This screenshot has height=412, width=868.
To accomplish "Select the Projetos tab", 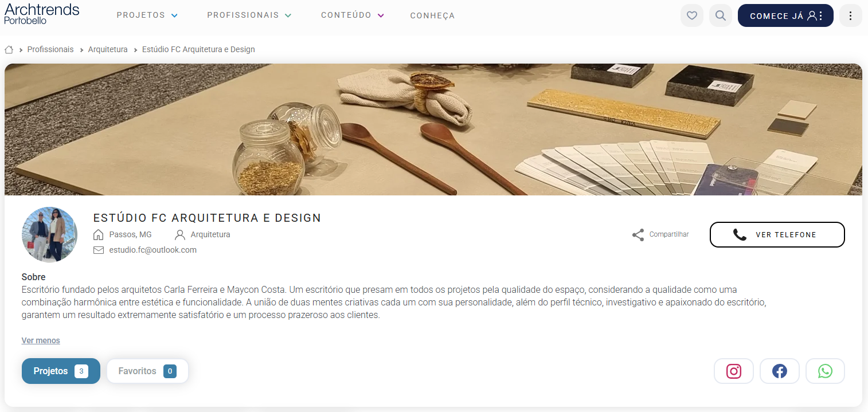I will (61, 371).
